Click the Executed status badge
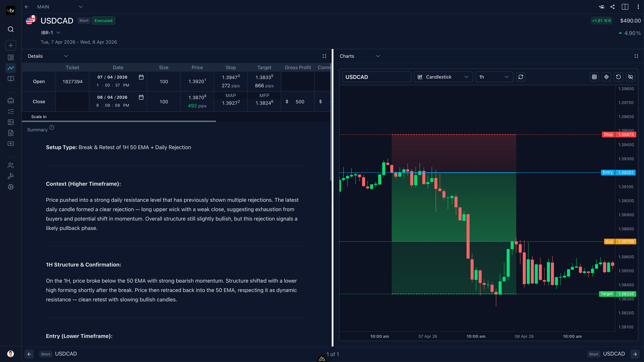The width and height of the screenshot is (644, 362). click(x=103, y=20)
